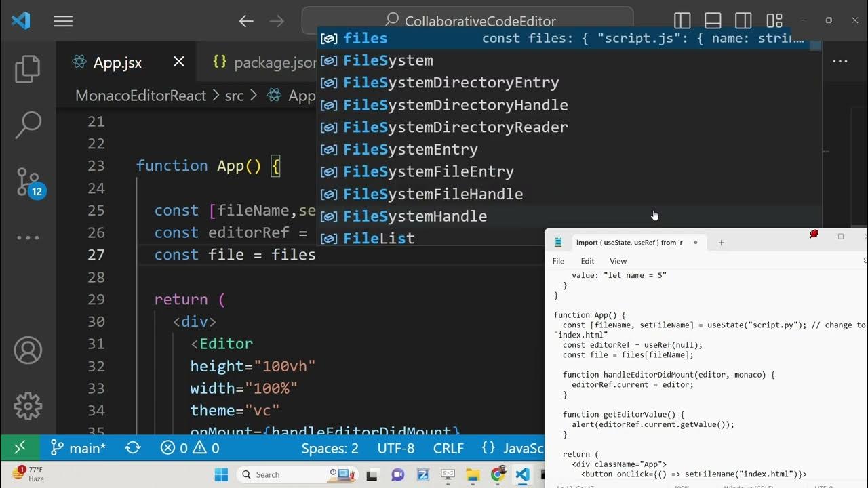Toggle the secondary side bar layout button
Image resolution: width=868 pixels, height=488 pixels.
pos(743,21)
